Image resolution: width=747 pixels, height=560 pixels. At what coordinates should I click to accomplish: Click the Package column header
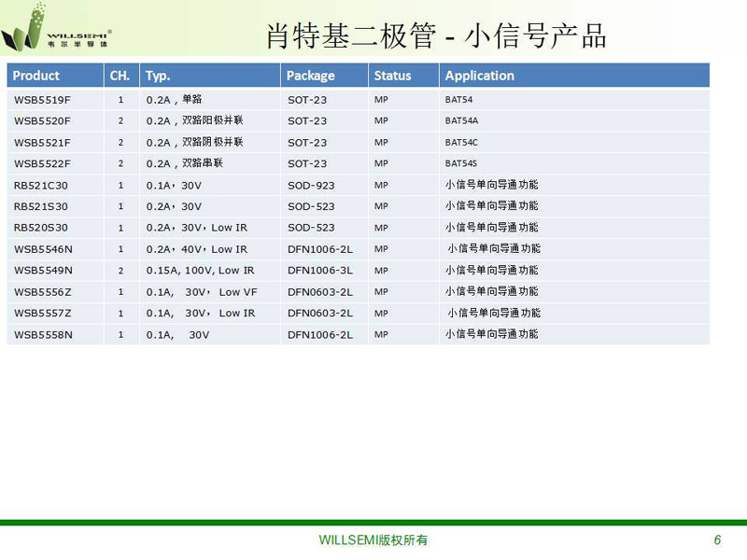tap(310, 76)
